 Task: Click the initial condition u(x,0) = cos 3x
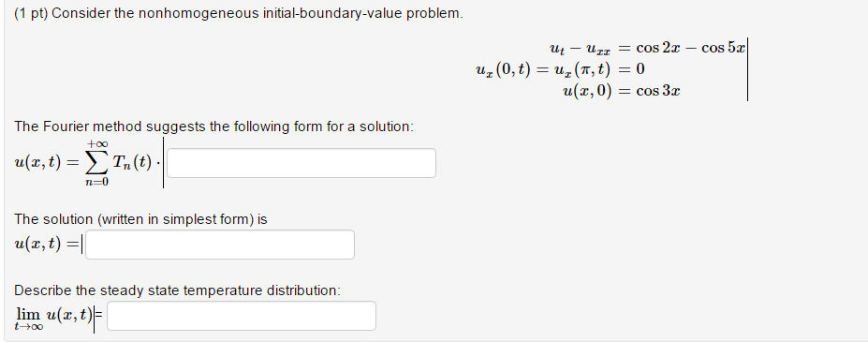coord(621,92)
